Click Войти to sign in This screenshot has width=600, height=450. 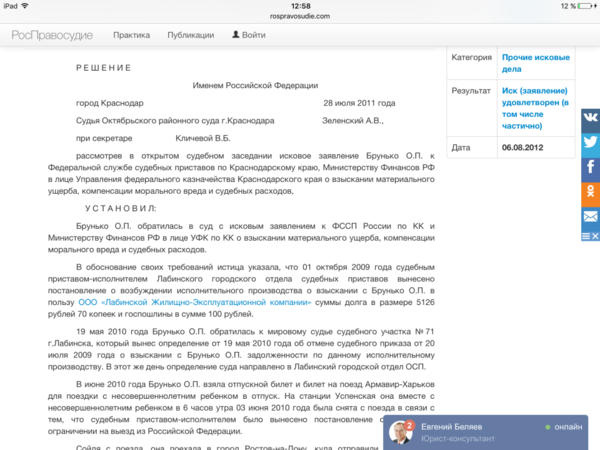(x=254, y=35)
